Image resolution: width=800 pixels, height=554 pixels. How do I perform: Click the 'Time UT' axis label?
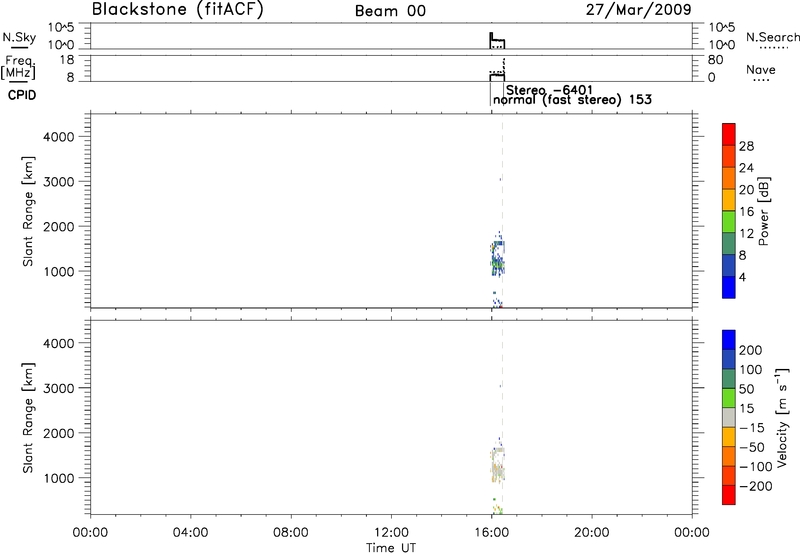[391, 548]
